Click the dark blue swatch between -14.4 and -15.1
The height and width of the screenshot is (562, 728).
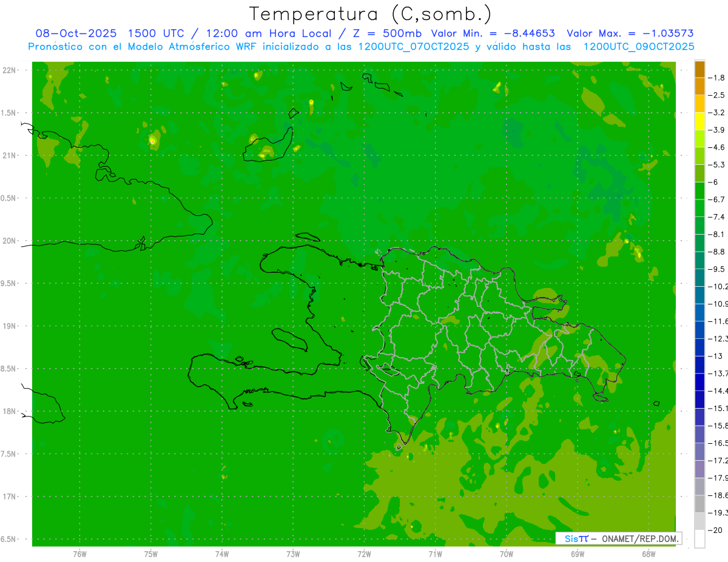point(699,400)
